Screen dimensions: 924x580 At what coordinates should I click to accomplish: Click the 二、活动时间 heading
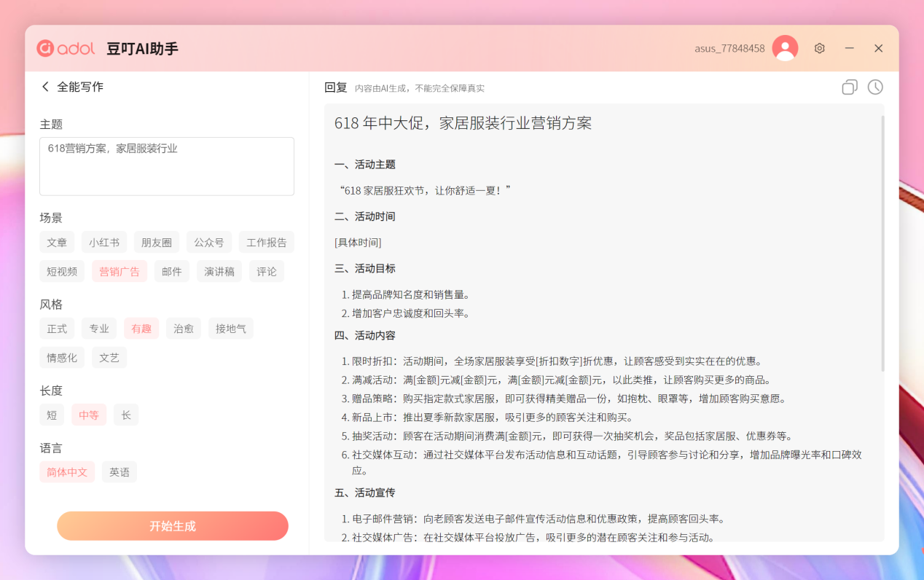tap(365, 216)
